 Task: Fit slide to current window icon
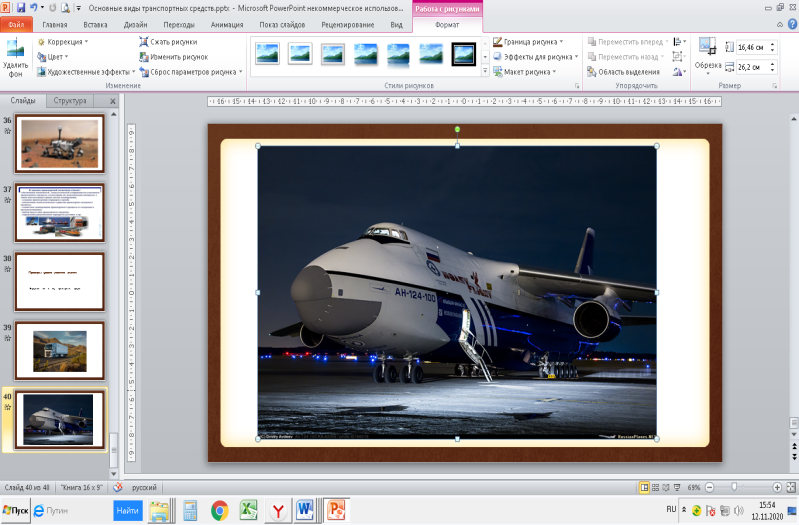point(791,487)
